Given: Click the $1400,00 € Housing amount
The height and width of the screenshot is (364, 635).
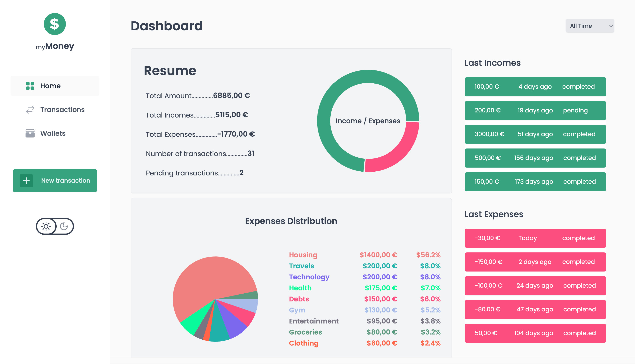Looking at the screenshot, I should 378,255.
